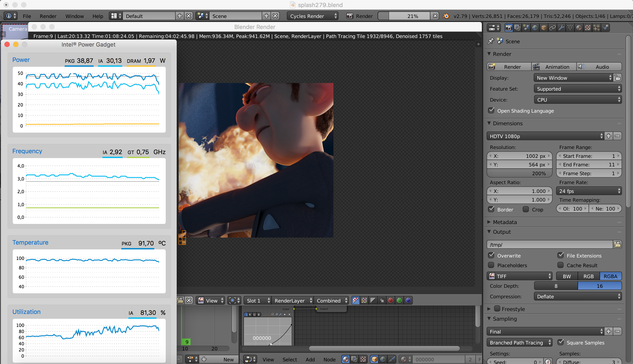Toggle the Overwrite checkbox

tap(491, 255)
